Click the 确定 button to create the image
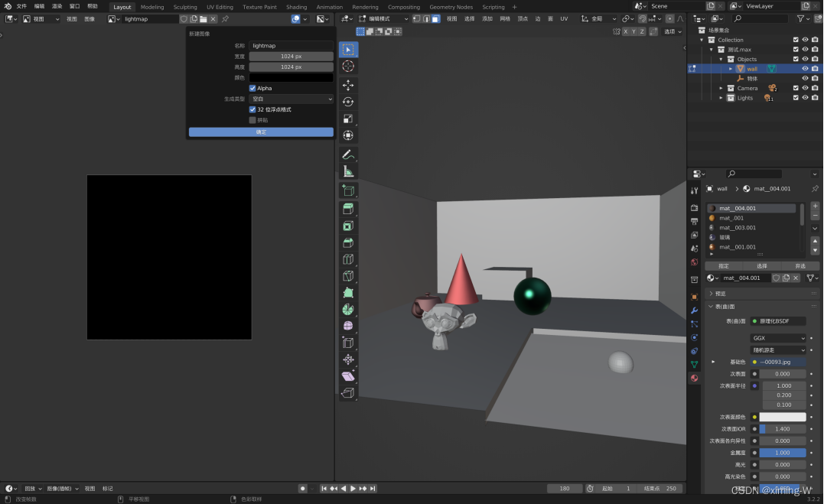This screenshot has height=504, width=824. [x=260, y=132]
